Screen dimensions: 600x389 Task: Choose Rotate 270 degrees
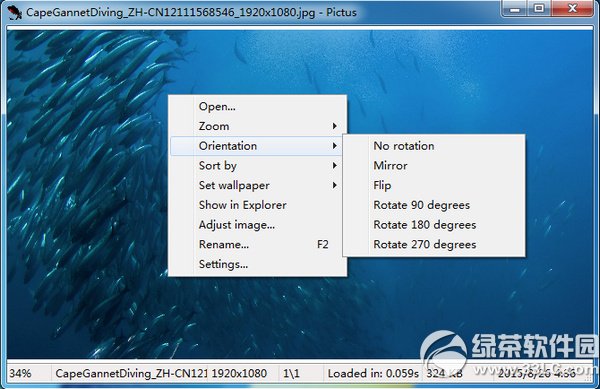tap(434, 244)
